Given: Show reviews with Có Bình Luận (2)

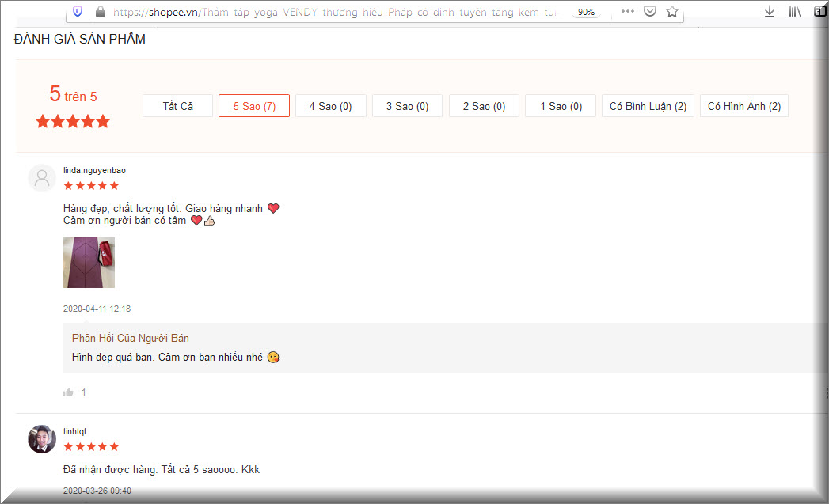Looking at the screenshot, I should tap(648, 106).
